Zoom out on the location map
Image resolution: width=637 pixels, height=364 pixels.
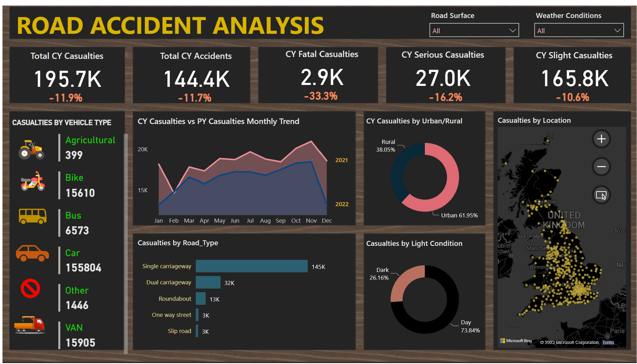click(601, 166)
